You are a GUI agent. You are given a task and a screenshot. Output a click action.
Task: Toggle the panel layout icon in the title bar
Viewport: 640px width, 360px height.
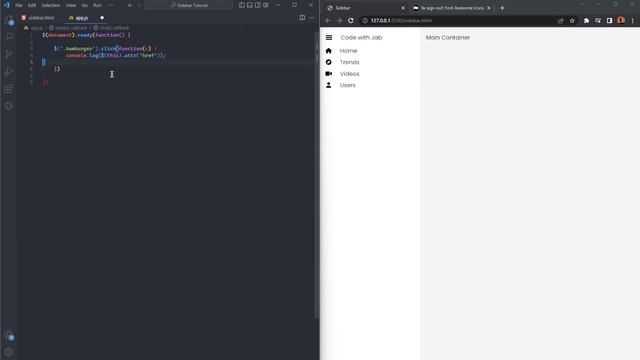pos(250,5)
